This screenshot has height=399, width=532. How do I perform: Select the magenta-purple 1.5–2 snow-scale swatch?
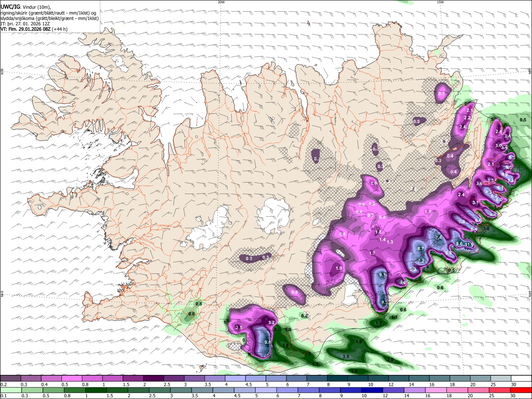click(x=133, y=379)
